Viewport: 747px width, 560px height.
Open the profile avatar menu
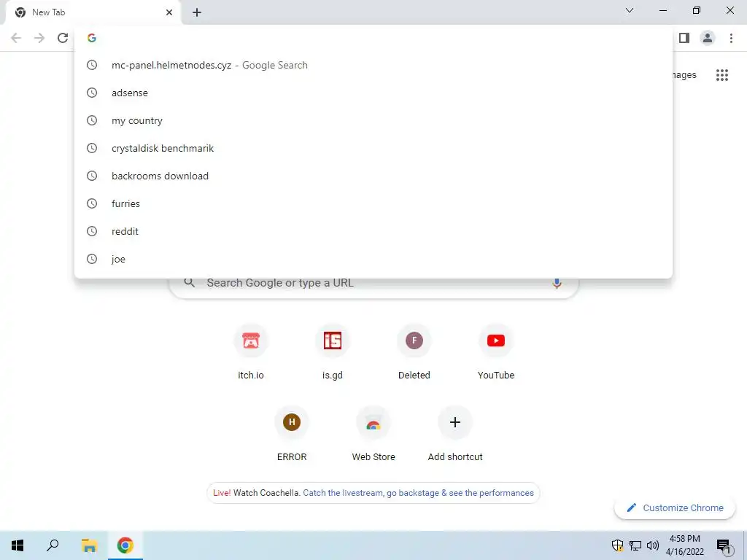[x=708, y=38]
